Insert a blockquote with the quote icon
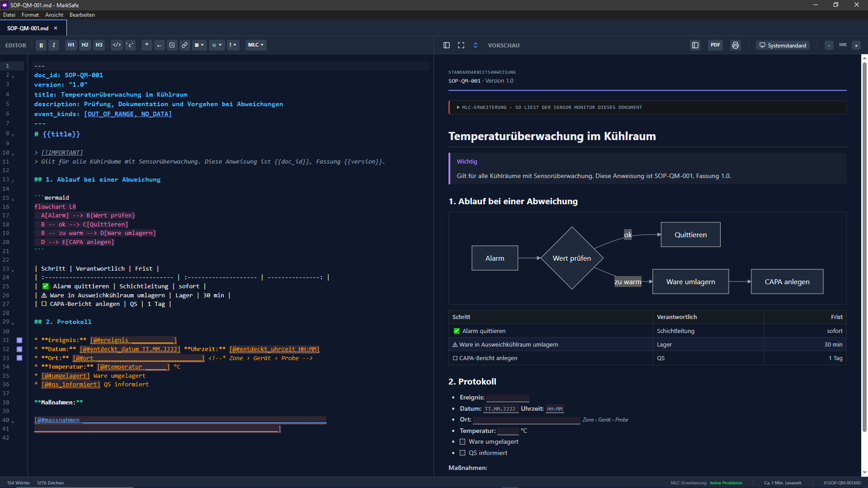Viewport: 868px width, 488px height. (147, 45)
